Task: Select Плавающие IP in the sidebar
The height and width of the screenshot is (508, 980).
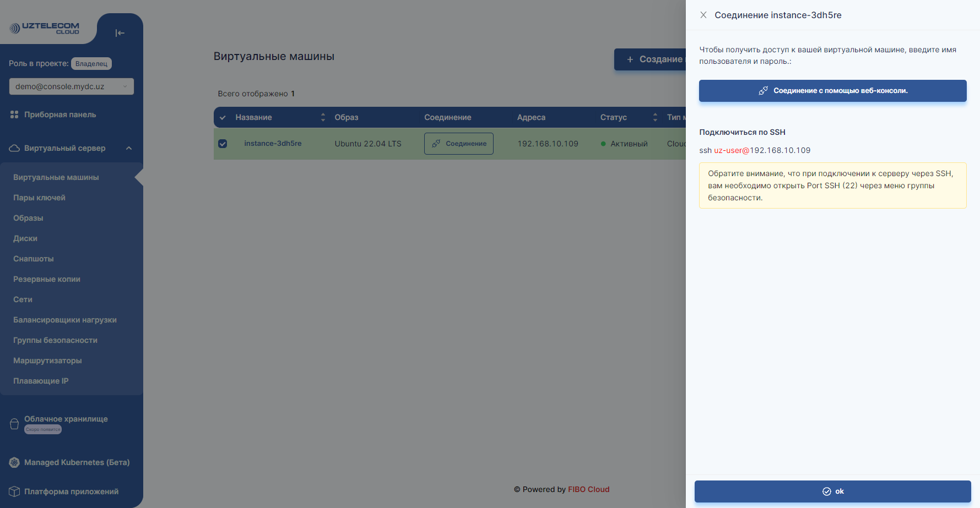Action: 40,380
